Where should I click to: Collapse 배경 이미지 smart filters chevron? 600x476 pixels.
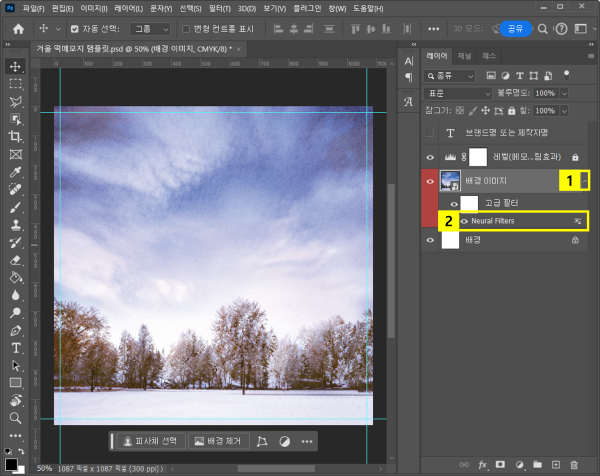tap(585, 181)
